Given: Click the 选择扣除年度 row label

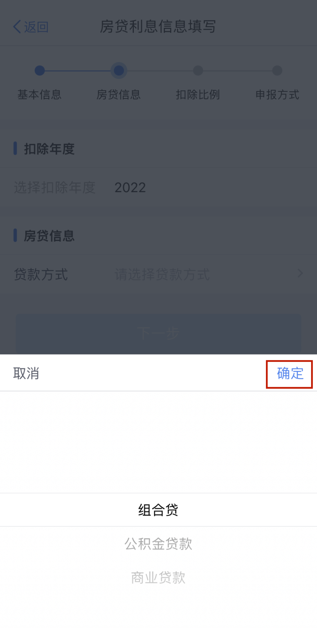Looking at the screenshot, I should [x=55, y=188].
